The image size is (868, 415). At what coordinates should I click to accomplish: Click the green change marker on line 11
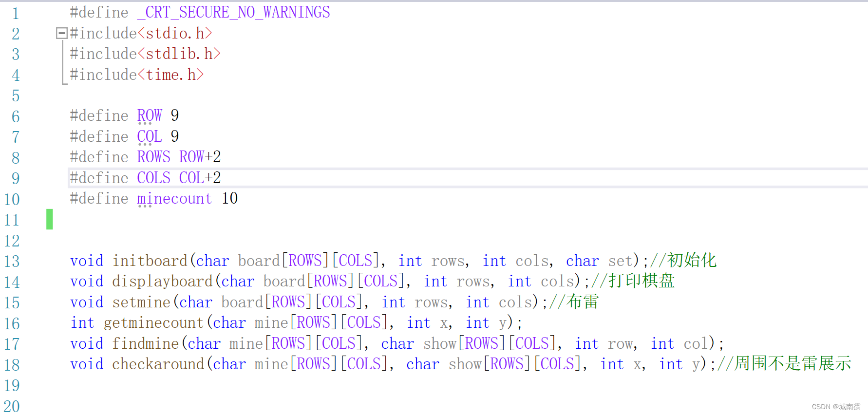[50, 219]
